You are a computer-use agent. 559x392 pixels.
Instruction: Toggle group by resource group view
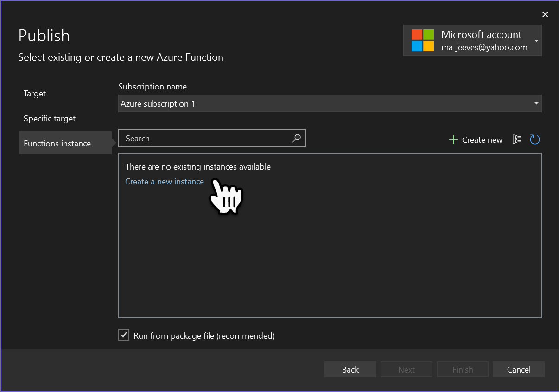517,139
